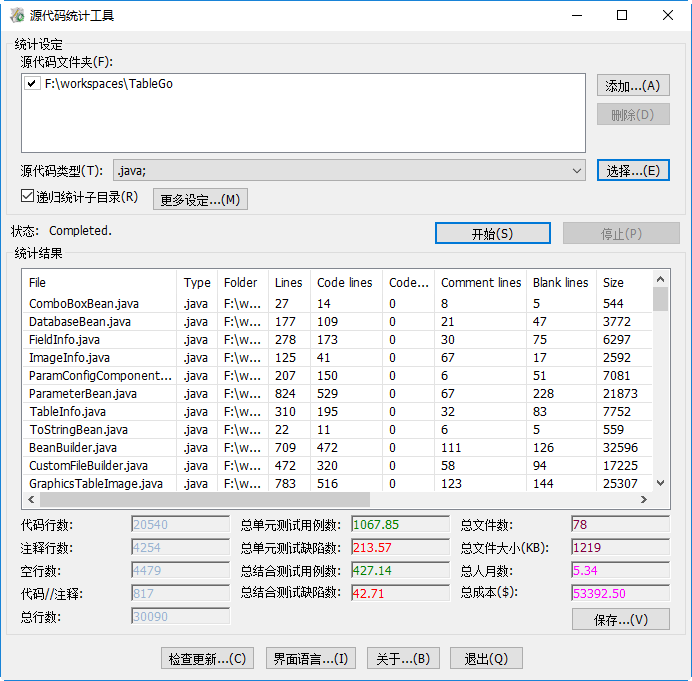Viewport: 692px width, 681px height.
Task: Click the 总成本($) field showing 53392.50
Action: tap(621, 593)
